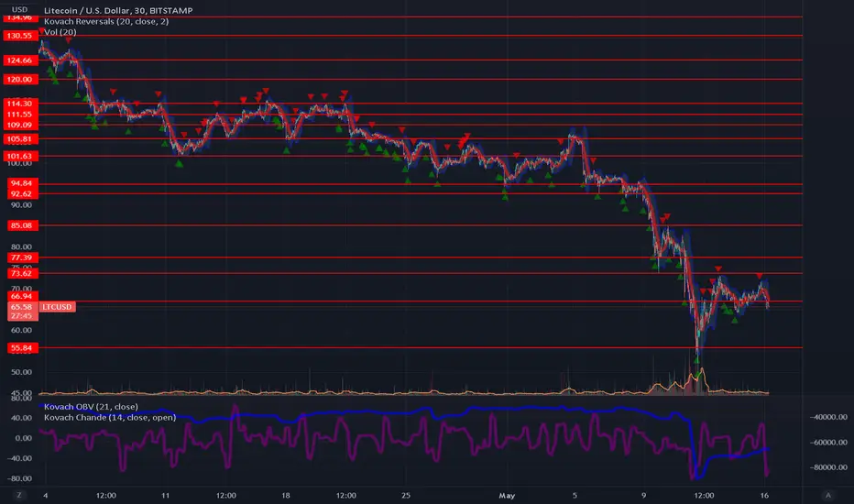The width and height of the screenshot is (854, 504).
Task: Click the 85.08 red price label
Action: point(22,225)
